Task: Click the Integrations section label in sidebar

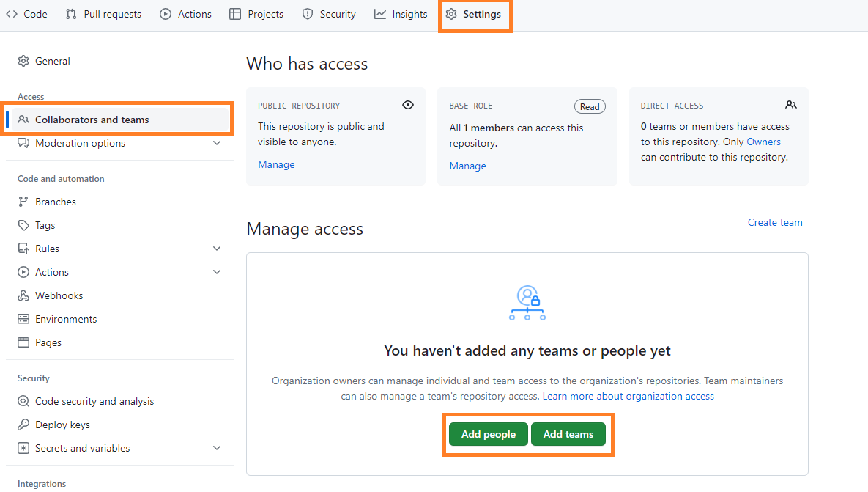Action: coord(42,484)
